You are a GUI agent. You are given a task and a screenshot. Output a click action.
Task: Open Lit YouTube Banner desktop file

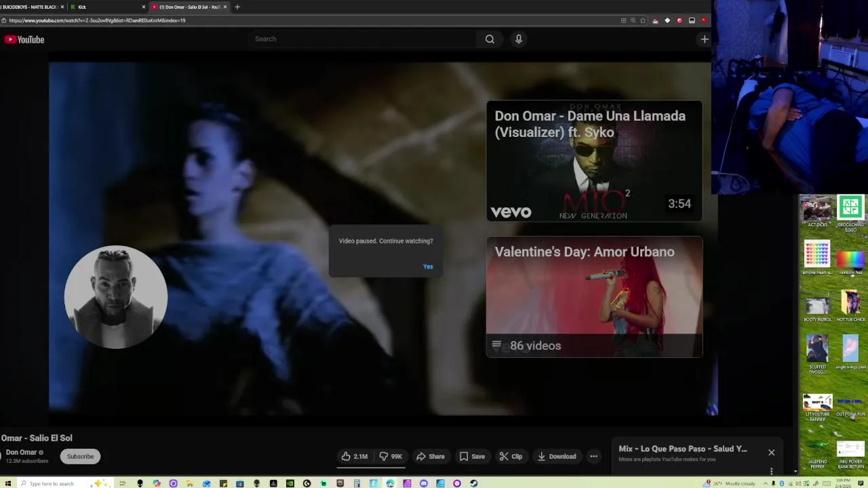click(x=817, y=408)
